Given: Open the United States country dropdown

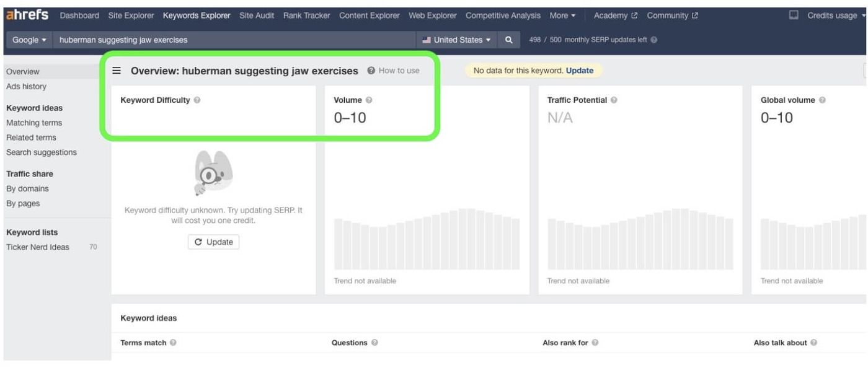Looking at the screenshot, I should 458,40.
